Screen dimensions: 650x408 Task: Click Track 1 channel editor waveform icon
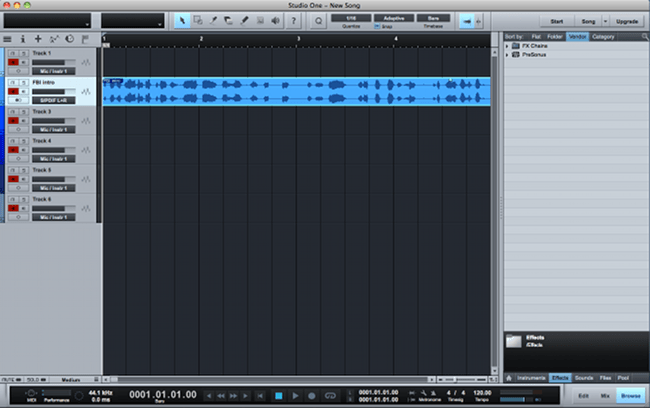pyautogui.click(x=86, y=63)
